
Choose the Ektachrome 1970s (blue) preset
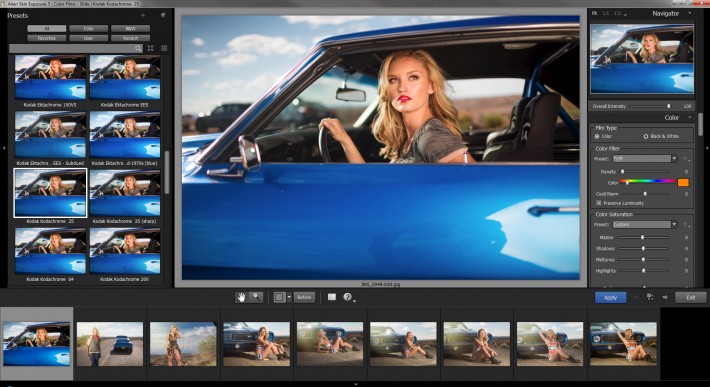click(x=125, y=135)
